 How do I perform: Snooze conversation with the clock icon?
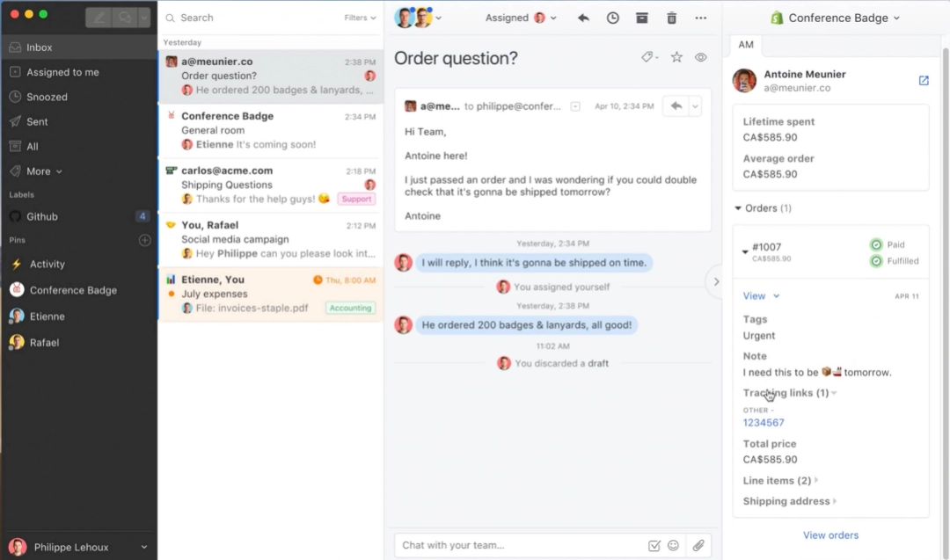click(x=613, y=18)
